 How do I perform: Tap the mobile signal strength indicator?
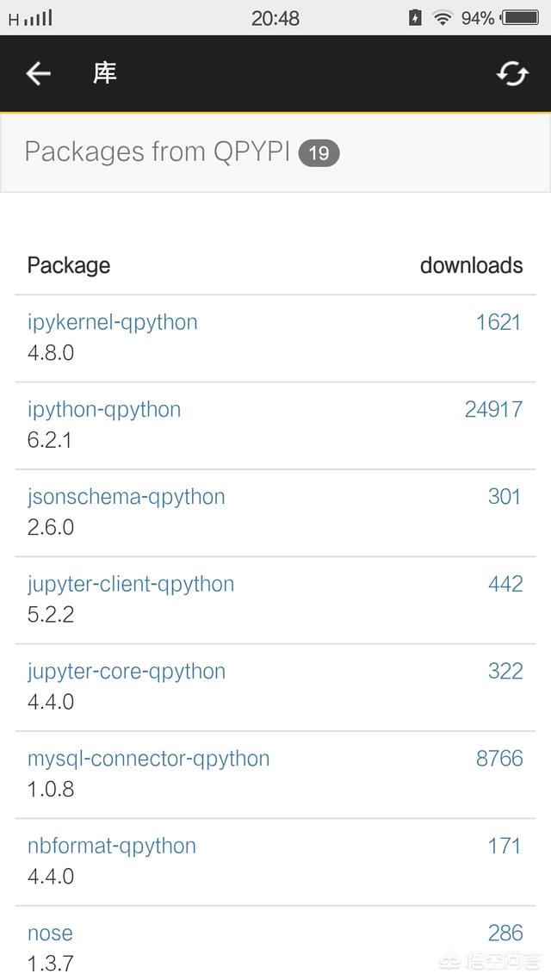tap(38, 18)
